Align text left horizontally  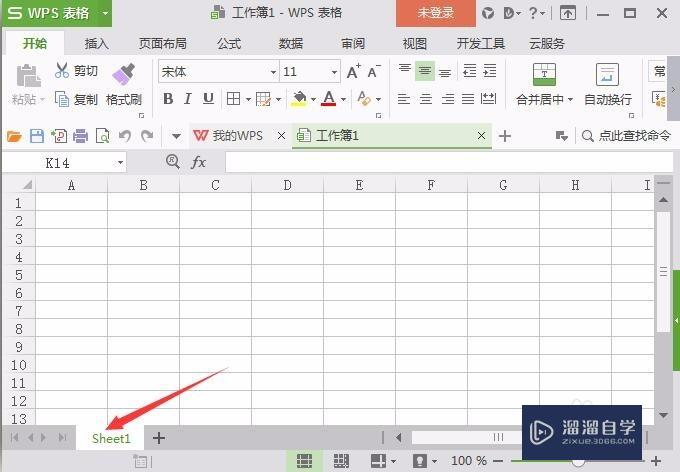[x=404, y=99]
